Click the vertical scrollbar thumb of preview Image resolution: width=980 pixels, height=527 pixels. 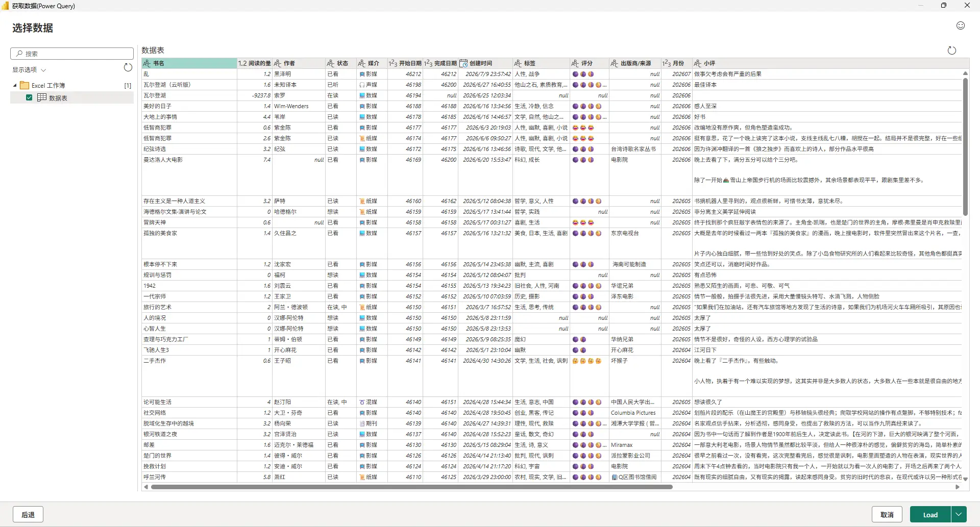[965, 146]
